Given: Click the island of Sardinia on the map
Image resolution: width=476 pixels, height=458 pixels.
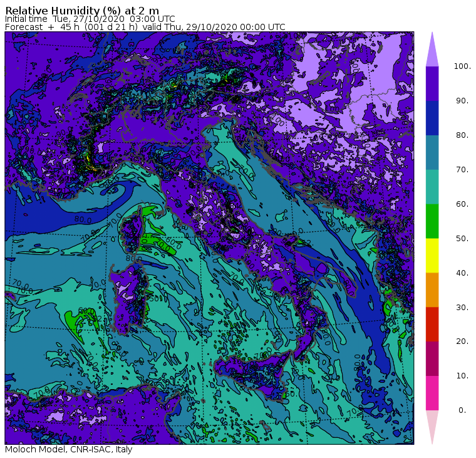Looking at the screenshot, I should [x=129, y=299].
